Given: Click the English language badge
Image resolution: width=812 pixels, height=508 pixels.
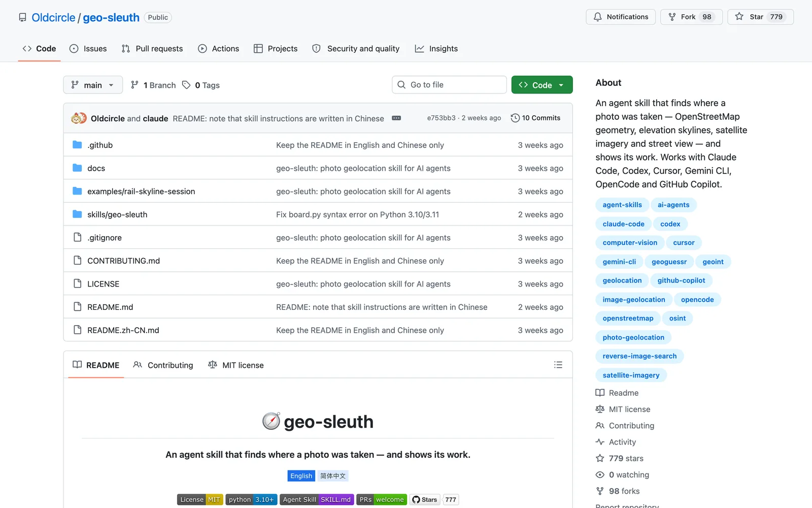Looking at the screenshot, I should (x=301, y=476).
